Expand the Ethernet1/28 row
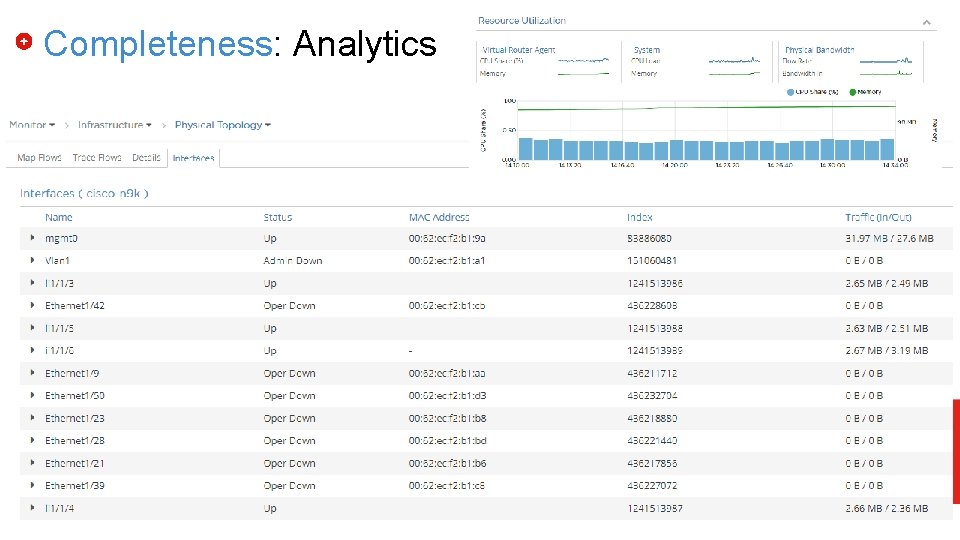 pyautogui.click(x=32, y=440)
